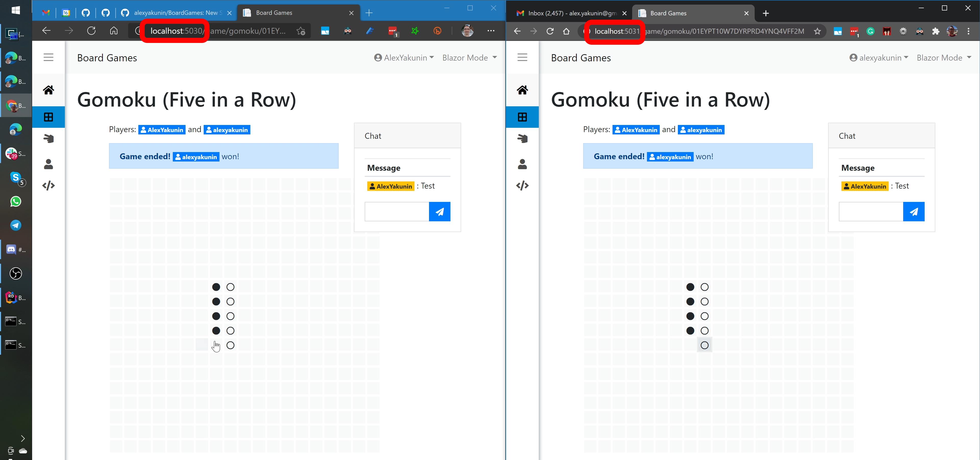The width and height of the screenshot is (980, 460).
Task: Expand Blazor Mode dropdown in left window
Action: (469, 57)
